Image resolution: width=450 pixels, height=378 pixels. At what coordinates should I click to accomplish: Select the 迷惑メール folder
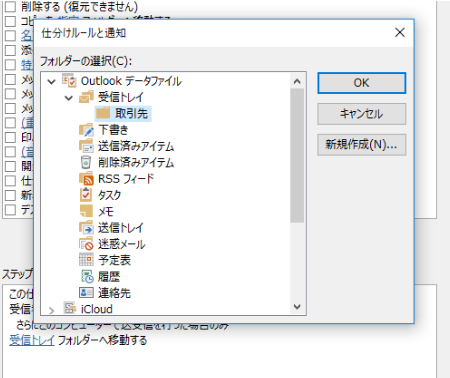tap(122, 244)
